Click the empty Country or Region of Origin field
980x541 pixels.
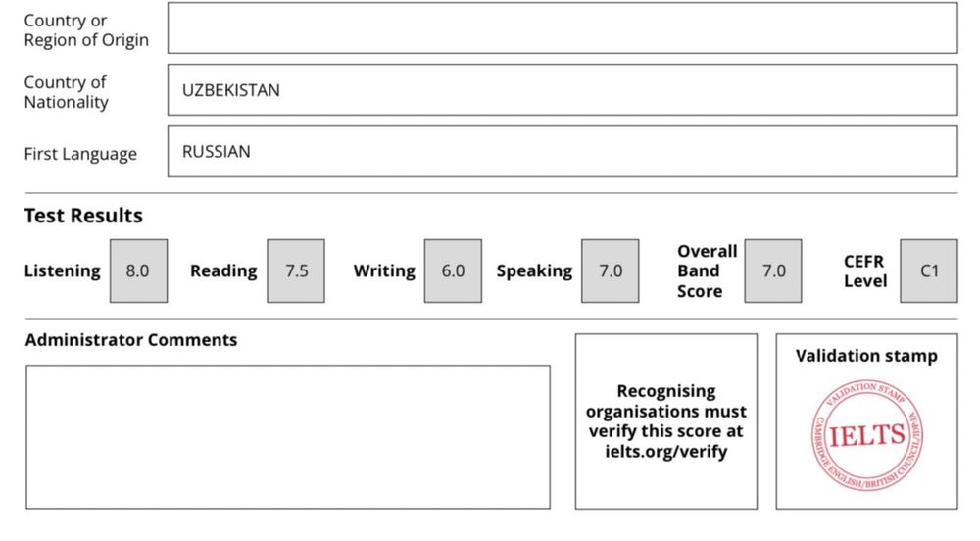pyautogui.click(x=562, y=28)
